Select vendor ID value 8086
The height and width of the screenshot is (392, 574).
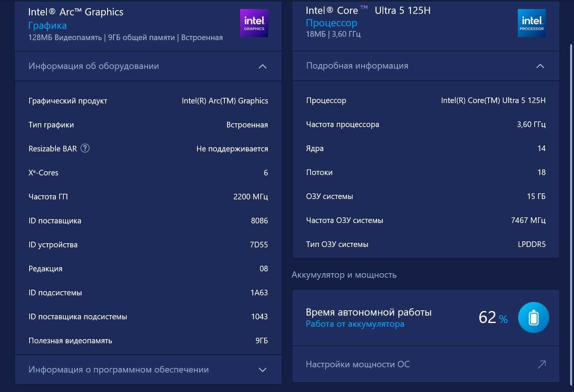(x=260, y=221)
